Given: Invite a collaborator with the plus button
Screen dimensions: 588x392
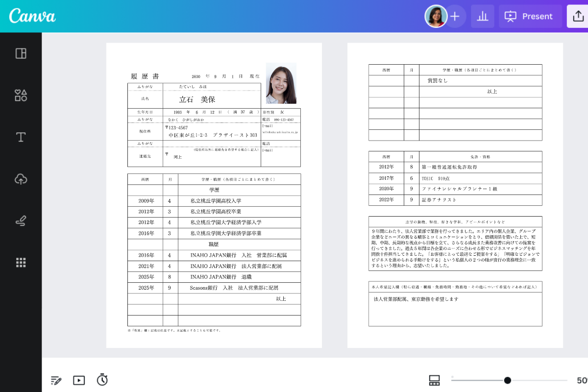Looking at the screenshot, I should point(455,16).
